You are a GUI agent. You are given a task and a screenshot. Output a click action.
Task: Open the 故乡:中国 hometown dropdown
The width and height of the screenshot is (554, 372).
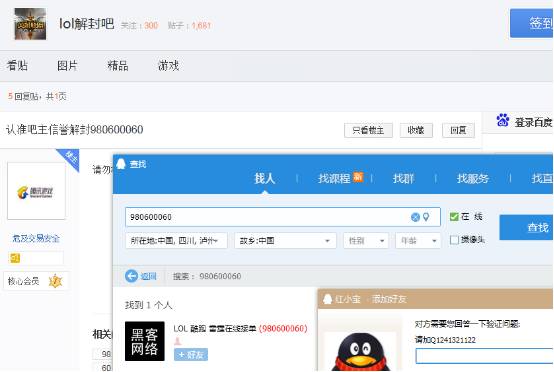[285, 241]
